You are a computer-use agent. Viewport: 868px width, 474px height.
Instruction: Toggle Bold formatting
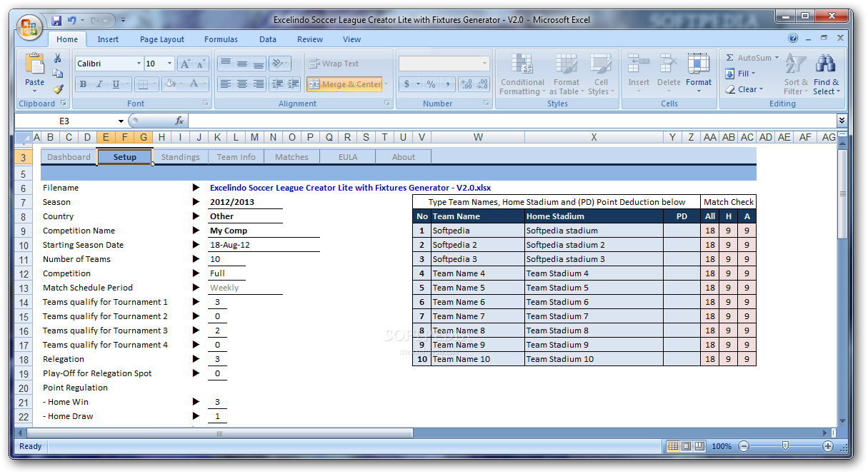(x=82, y=84)
